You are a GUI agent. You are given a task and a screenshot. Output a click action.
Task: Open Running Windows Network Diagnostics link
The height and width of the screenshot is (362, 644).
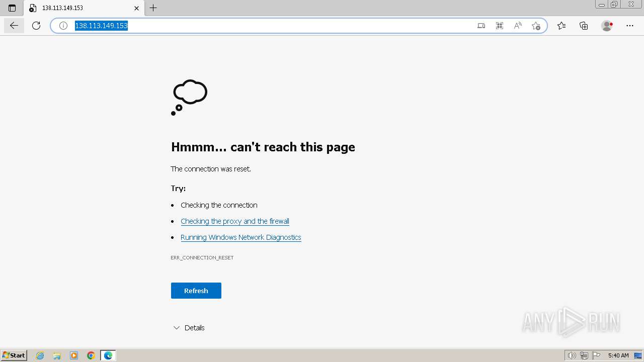pos(241,237)
